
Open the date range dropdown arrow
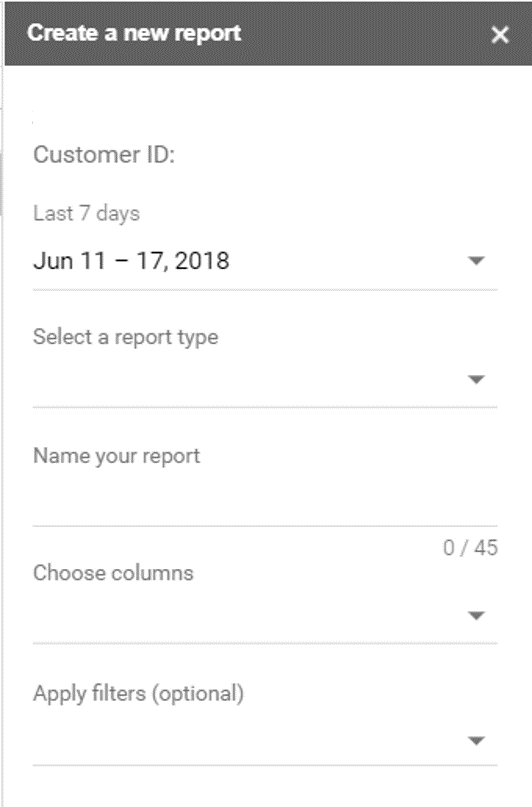click(x=476, y=260)
